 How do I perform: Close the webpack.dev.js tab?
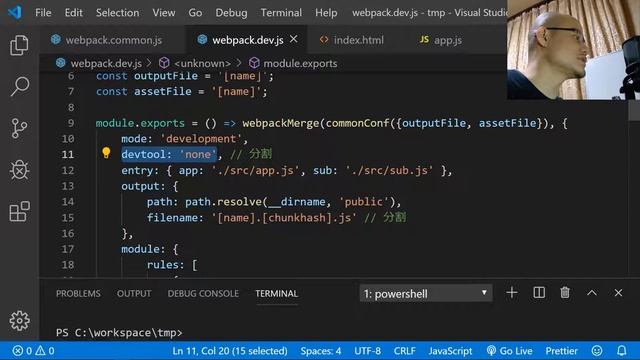(x=293, y=39)
